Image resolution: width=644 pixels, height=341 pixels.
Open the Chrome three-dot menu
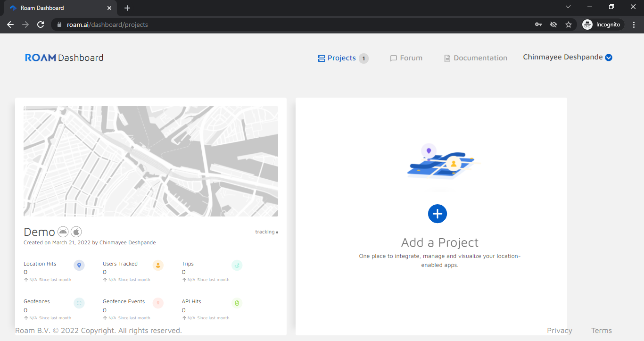(x=634, y=25)
